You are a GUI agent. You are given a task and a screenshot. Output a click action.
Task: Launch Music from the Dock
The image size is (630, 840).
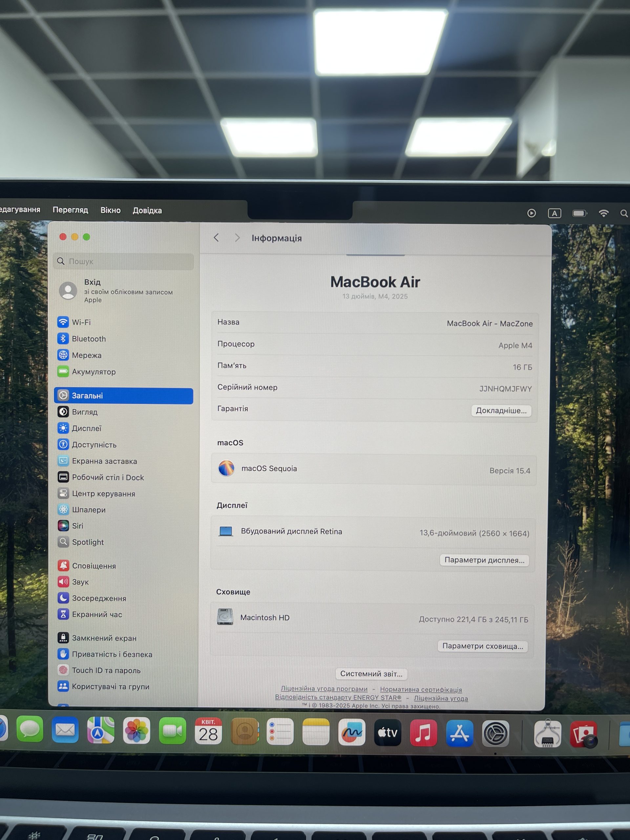424,733
